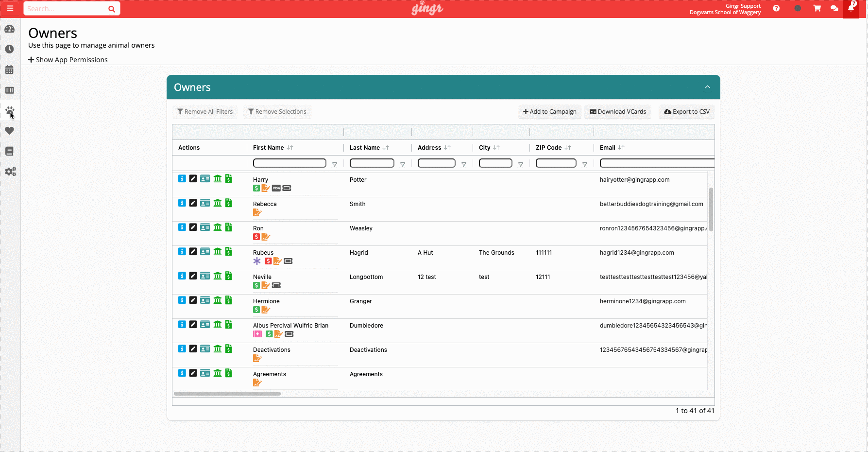Collapse the Owners panel chevron

pyautogui.click(x=708, y=87)
